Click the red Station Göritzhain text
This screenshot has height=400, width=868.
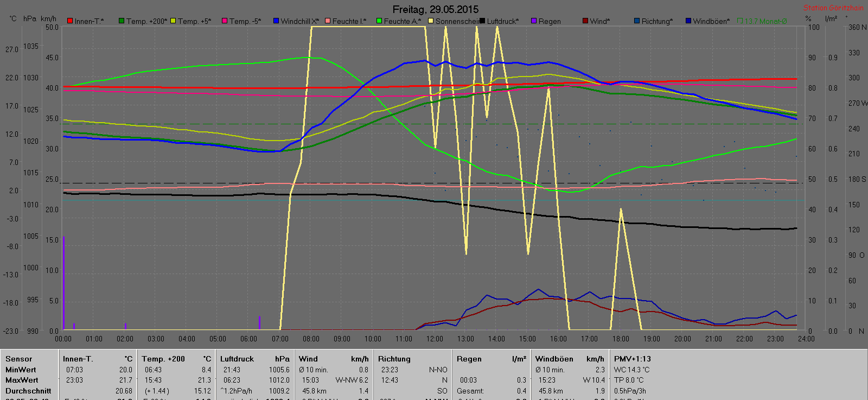point(833,8)
